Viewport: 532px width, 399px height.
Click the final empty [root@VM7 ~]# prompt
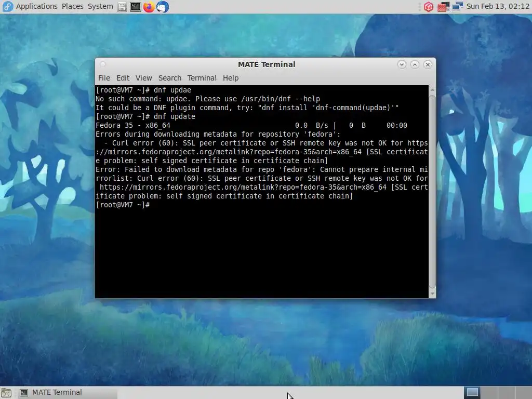coord(123,205)
